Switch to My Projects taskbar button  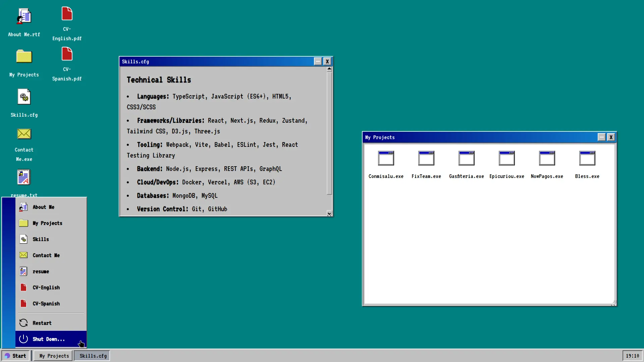pos(54,356)
